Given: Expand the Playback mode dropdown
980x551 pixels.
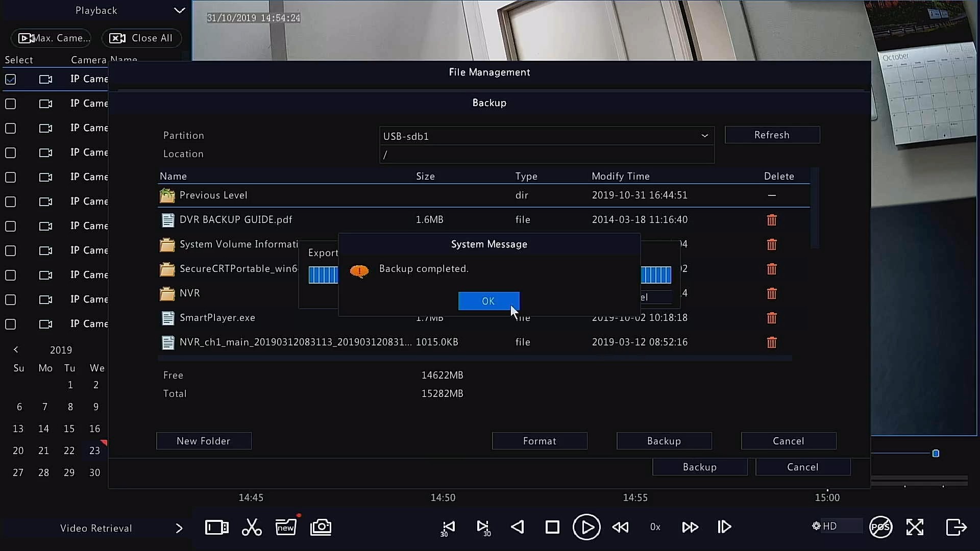Looking at the screenshot, I should click(x=179, y=10).
